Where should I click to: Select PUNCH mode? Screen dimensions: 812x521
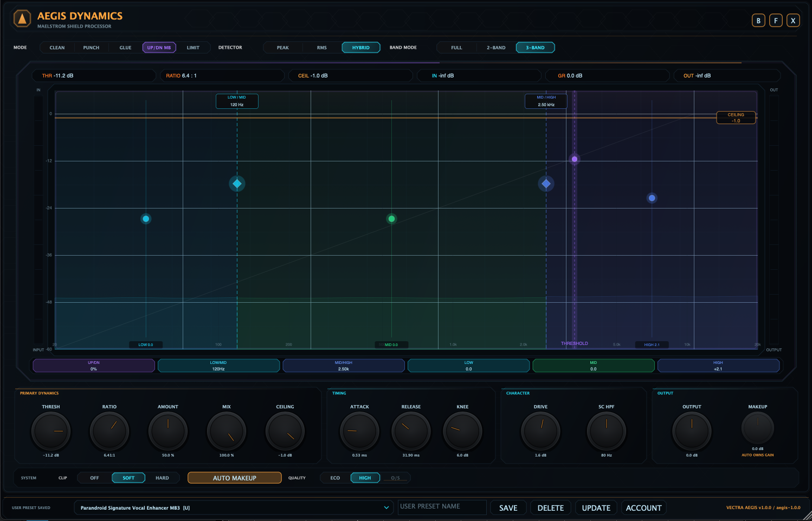(x=91, y=48)
